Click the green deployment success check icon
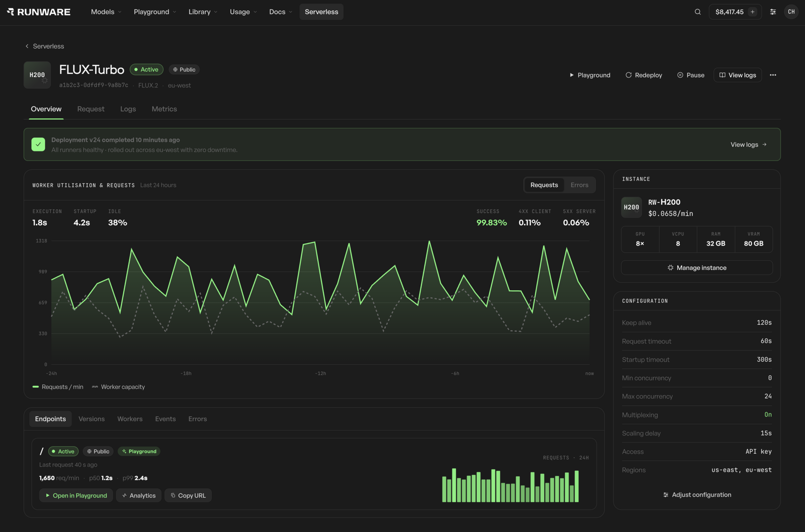Image resolution: width=805 pixels, height=532 pixels. 38,144
